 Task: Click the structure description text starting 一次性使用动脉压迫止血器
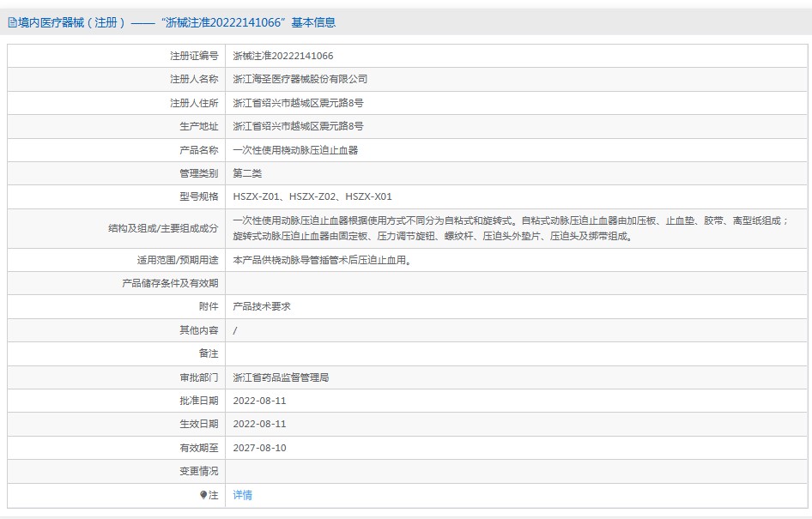point(511,229)
